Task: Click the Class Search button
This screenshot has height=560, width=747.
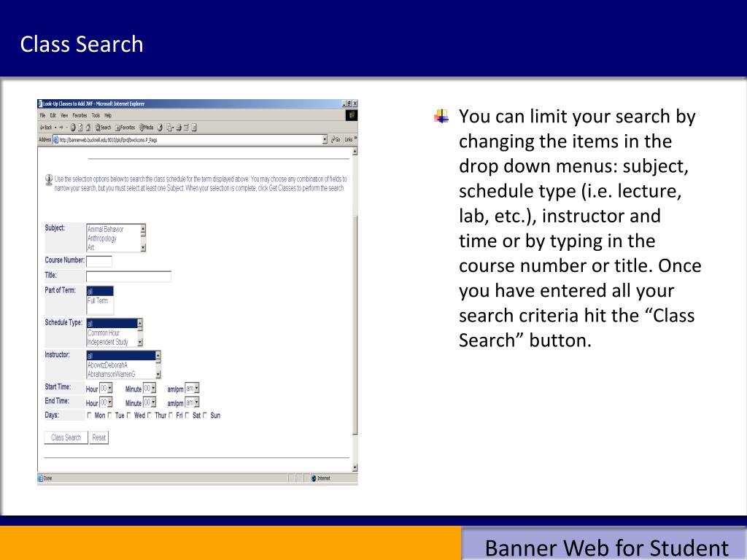Action: coord(66,437)
